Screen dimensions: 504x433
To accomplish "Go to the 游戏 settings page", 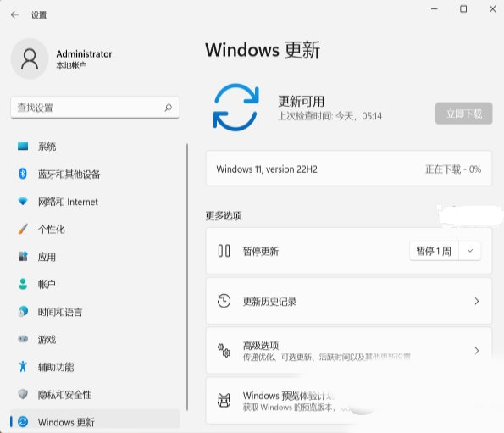I will 95,339.
